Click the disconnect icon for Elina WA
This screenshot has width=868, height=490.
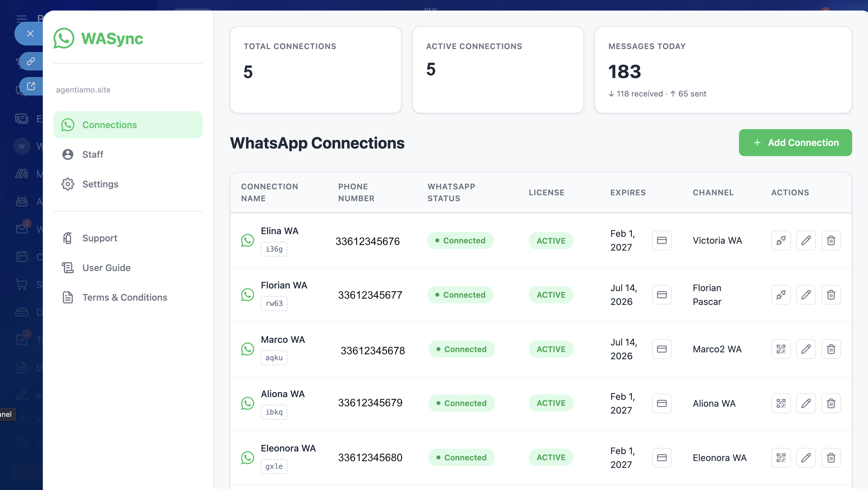[781, 240]
